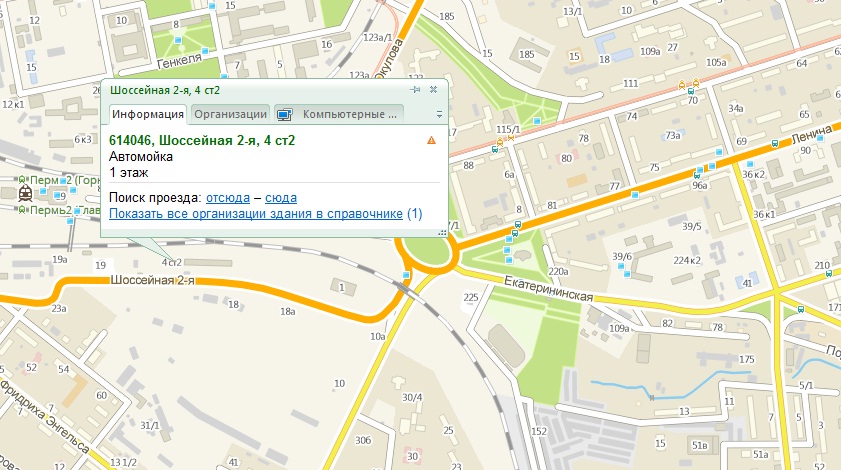Select building number 18a
The image size is (841, 470).
[287, 311]
